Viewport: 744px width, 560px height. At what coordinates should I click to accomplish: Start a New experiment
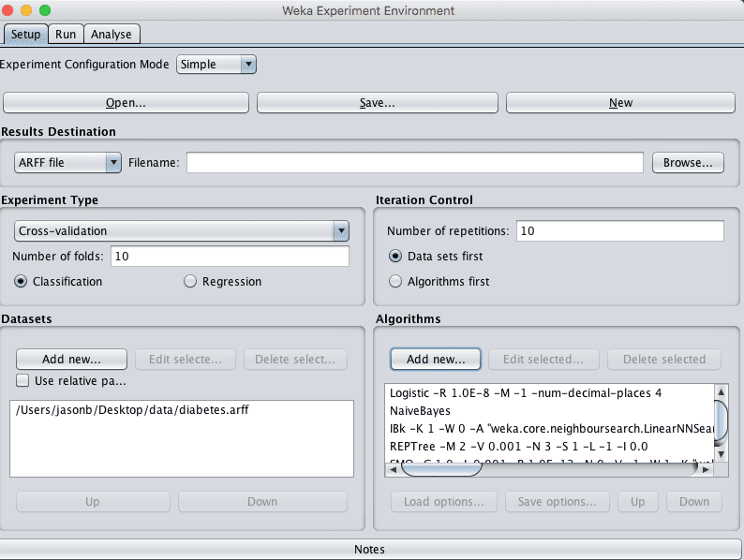(620, 102)
